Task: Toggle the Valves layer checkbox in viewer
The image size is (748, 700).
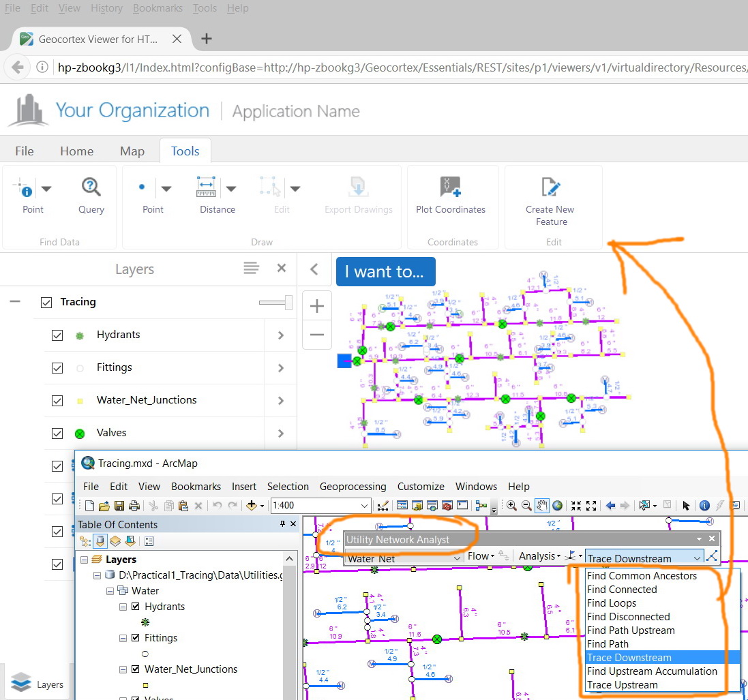Action: [x=57, y=433]
